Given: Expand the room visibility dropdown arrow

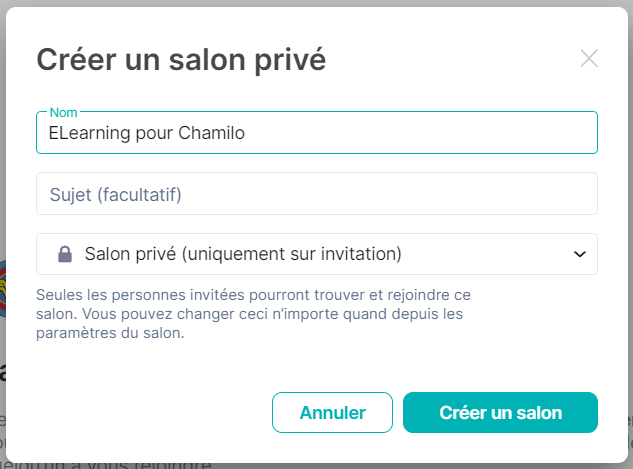Looking at the screenshot, I should (x=579, y=254).
